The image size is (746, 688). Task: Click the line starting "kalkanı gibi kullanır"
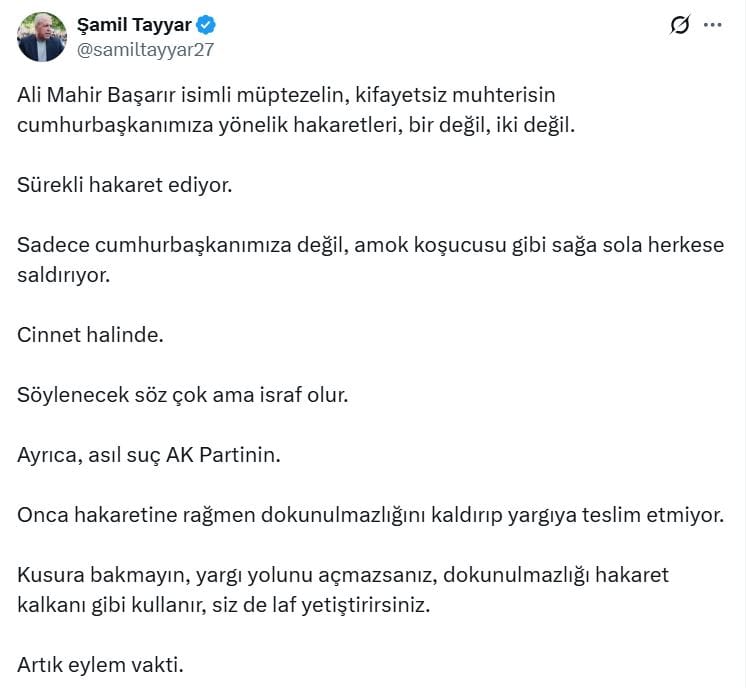223,605
